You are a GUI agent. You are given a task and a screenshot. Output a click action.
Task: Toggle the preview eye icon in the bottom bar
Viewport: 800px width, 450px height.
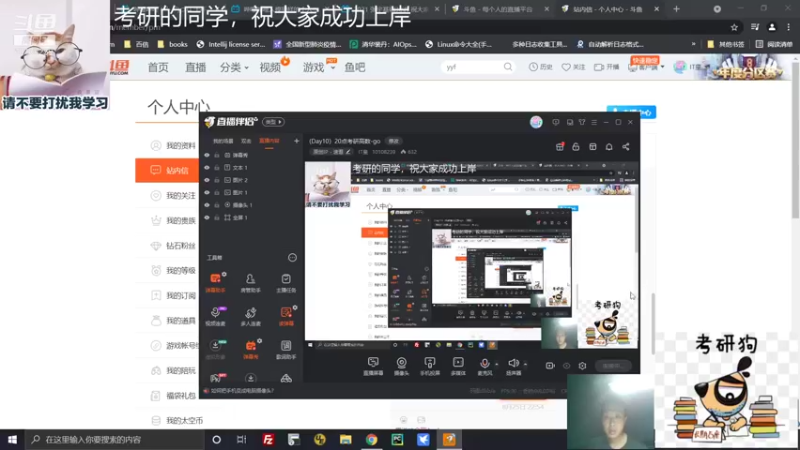coord(566,366)
